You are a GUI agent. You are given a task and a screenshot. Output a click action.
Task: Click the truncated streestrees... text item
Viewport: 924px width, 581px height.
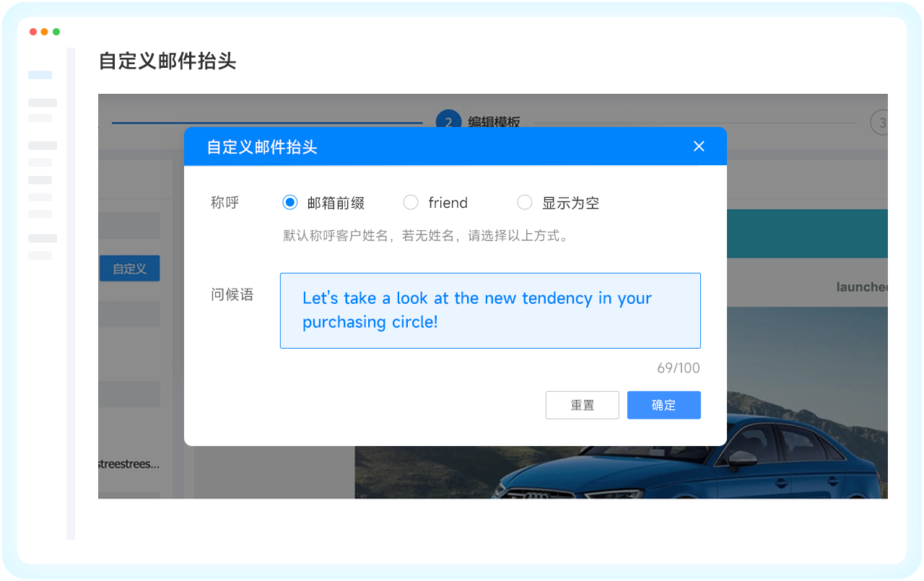point(128,464)
